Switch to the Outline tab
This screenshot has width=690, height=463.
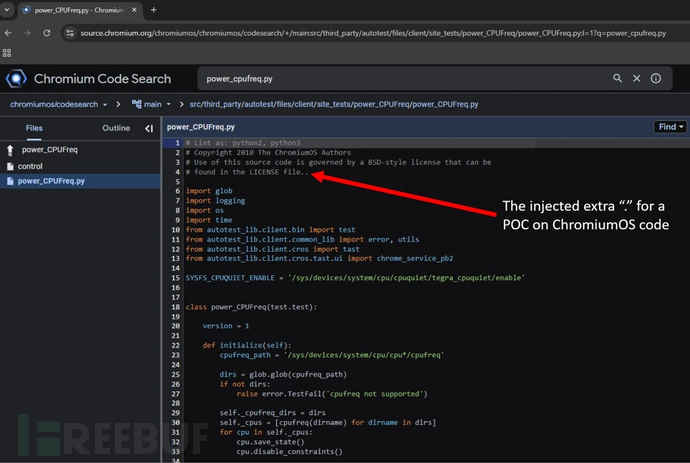(x=116, y=128)
